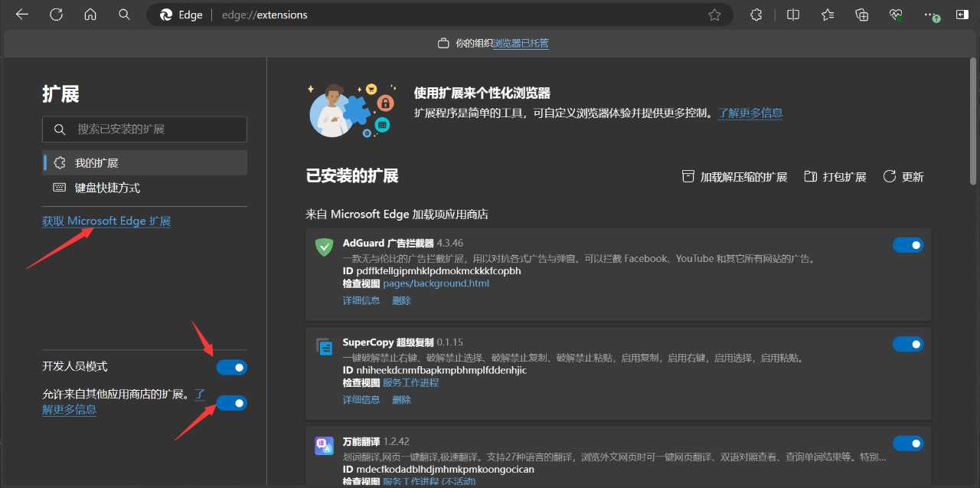Click the AdGuard shield icon
This screenshot has height=488, width=980.
coord(325,247)
